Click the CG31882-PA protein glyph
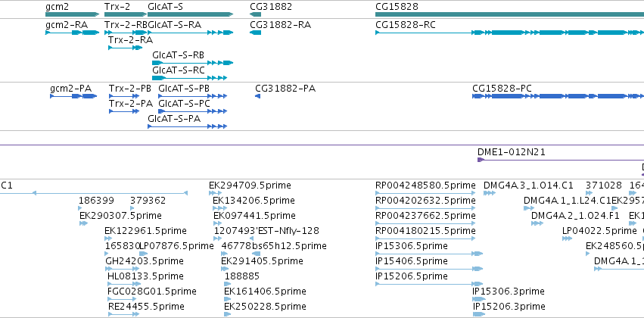The height and width of the screenshot is (318, 644). (x=257, y=95)
